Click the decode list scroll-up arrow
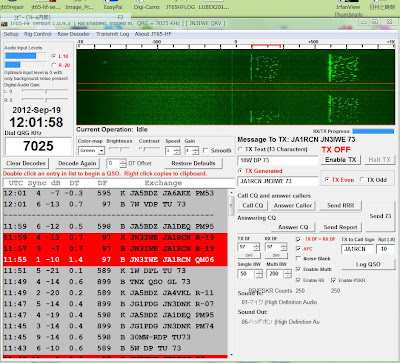The height and width of the screenshot is (363, 400). click(x=231, y=193)
